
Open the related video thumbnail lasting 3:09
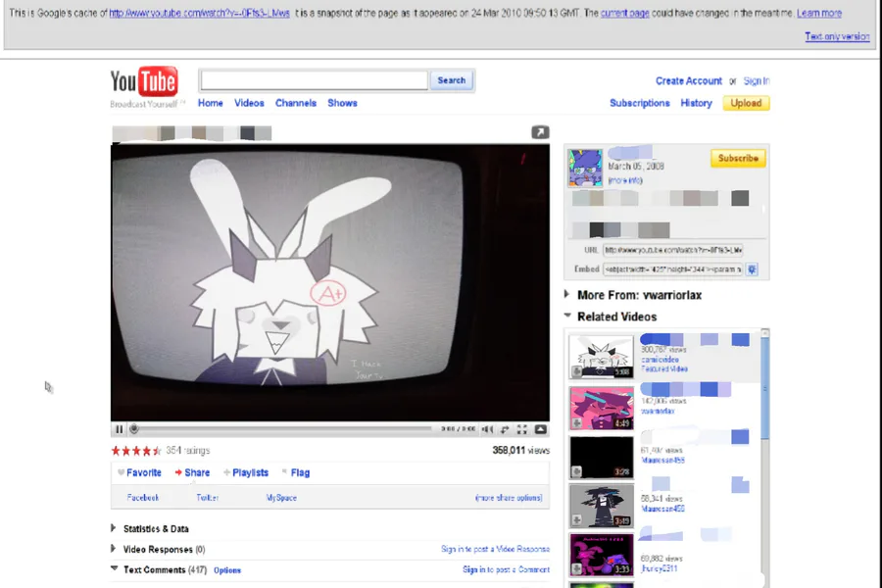coord(602,506)
